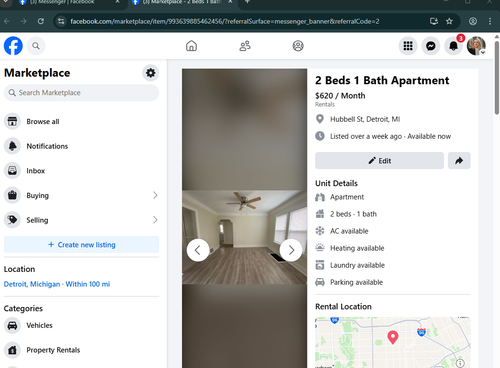Click the Facebook logo
Viewport: 500px width, 368px height.
point(13,46)
